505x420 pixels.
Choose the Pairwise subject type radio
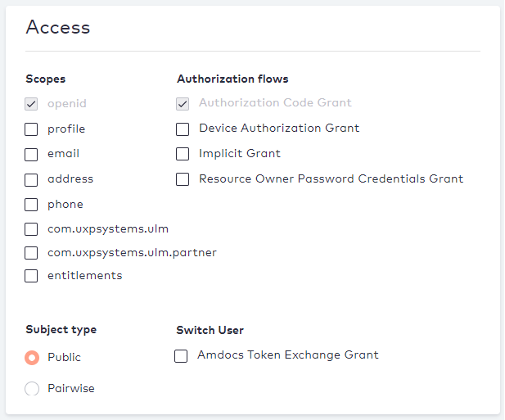coord(32,389)
